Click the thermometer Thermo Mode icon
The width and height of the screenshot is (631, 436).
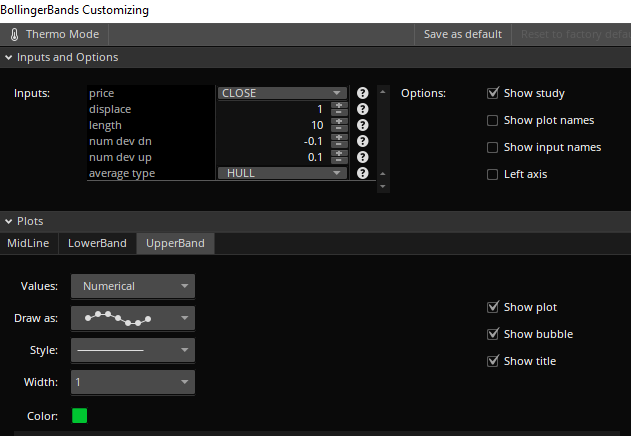(14, 34)
